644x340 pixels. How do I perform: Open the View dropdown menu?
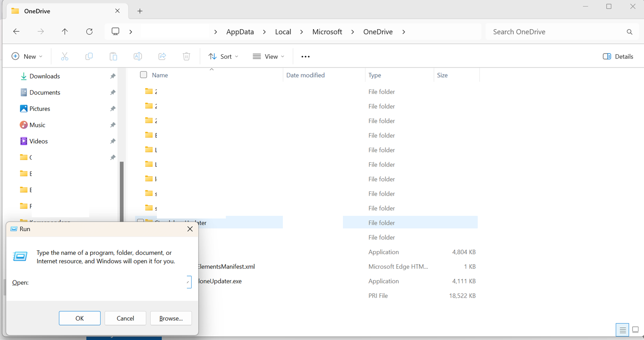(269, 56)
